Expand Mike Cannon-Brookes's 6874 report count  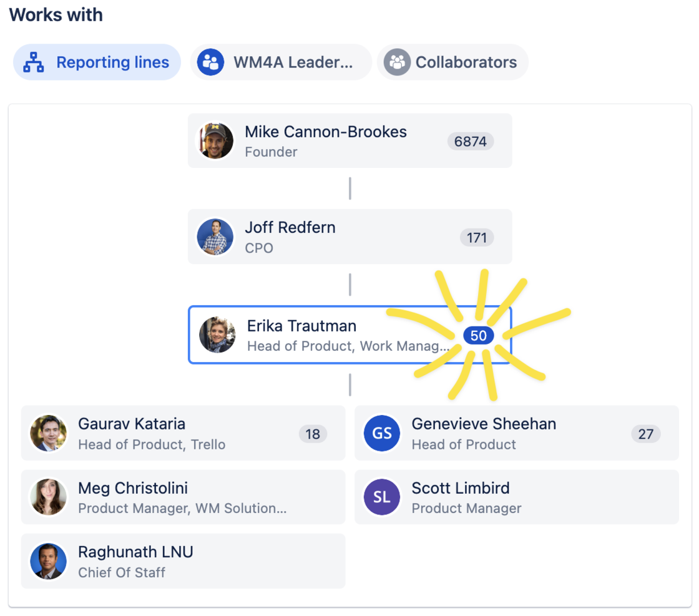click(x=471, y=141)
